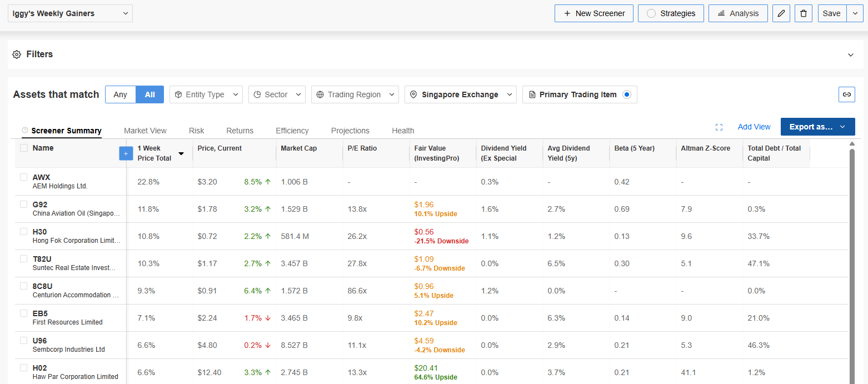Switch to the Screener Summary tab

tap(66, 131)
